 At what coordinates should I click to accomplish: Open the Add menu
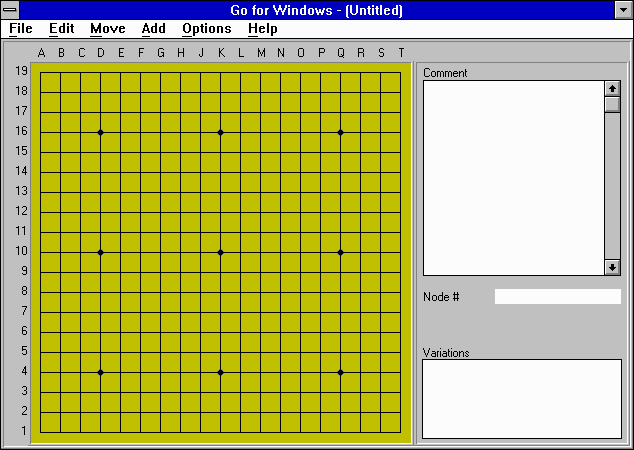154,29
